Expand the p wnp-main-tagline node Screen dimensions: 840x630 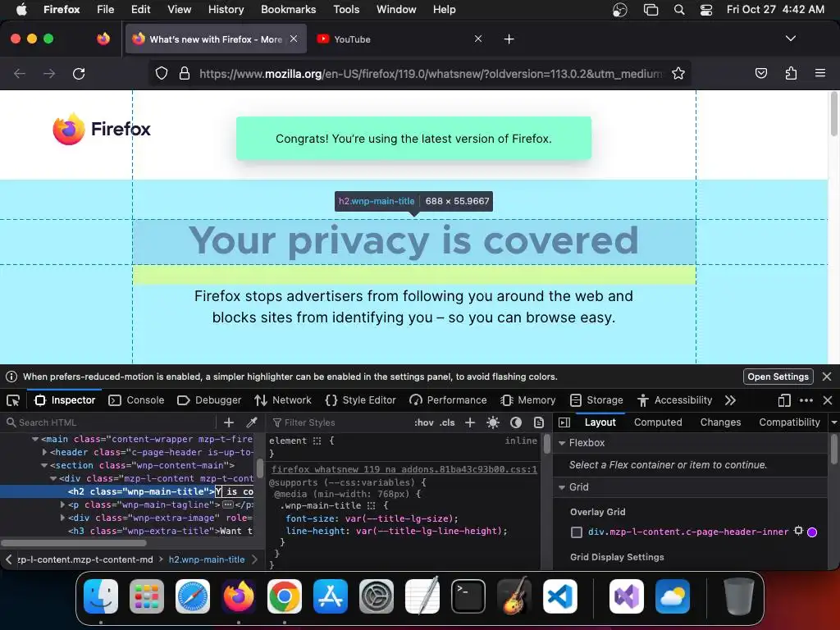(62, 504)
